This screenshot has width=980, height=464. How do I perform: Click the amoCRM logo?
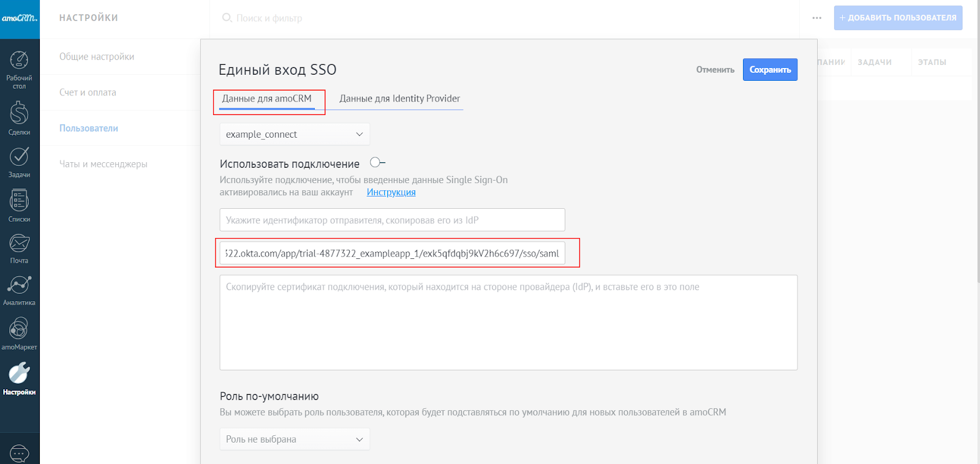pos(20,18)
